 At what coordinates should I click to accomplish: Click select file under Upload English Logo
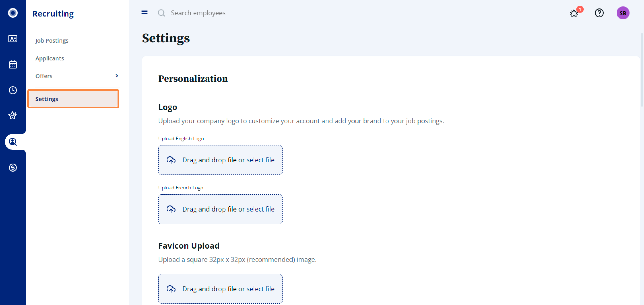click(260, 160)
